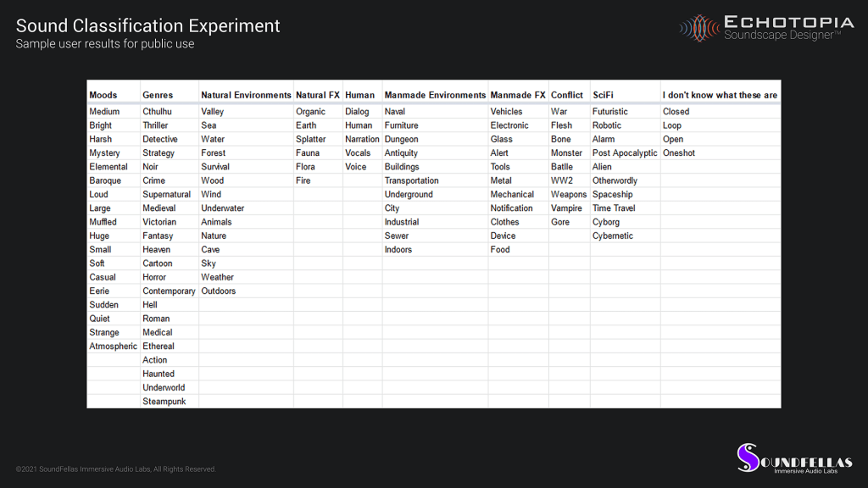Select Atmospheric at bottom of Moods
This screenshot has width=868, height=488.
tap(113, 346)
